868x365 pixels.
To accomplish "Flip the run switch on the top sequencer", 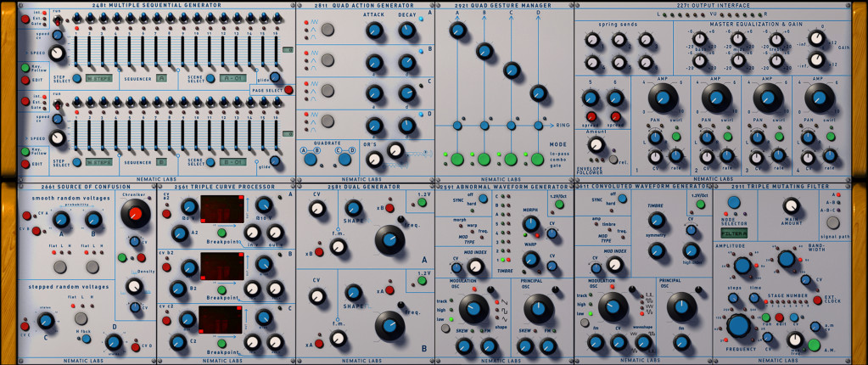I will [57, 20].
